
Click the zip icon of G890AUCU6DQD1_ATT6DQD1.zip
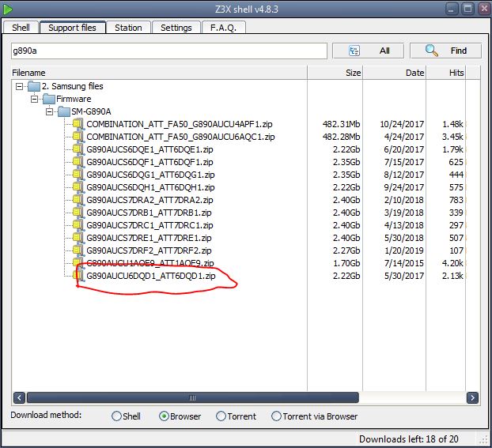coord(78,276)
